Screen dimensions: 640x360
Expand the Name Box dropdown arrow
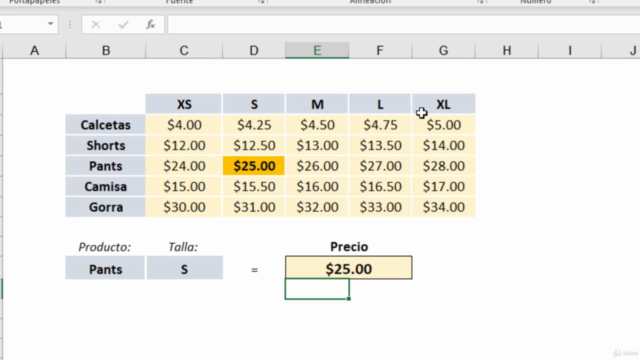click(x=51, y=24)
